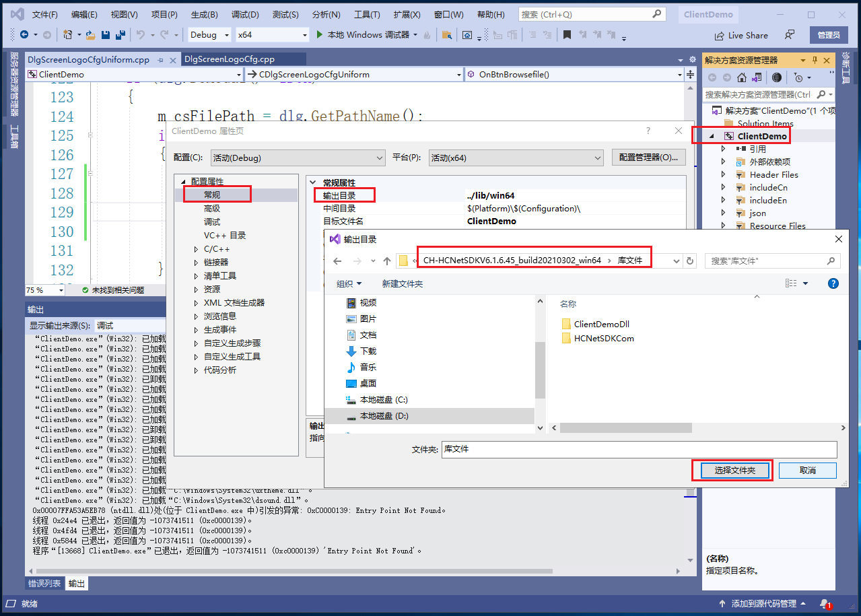Viewport: 861px width, 616px height.
Task: Click the save file disk icon
Action: pyautogui.click(x=106, y=34)
